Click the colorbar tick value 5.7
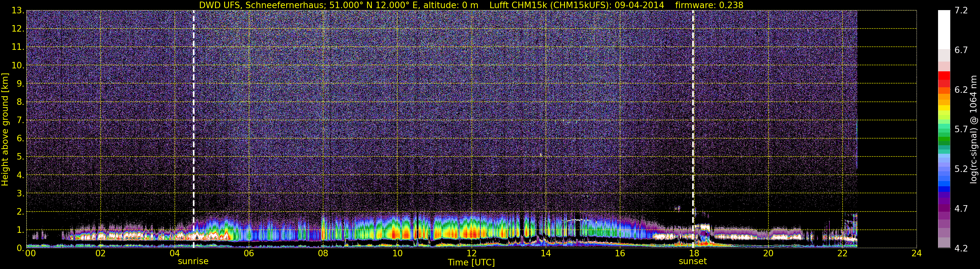 [x=961, y=130]
